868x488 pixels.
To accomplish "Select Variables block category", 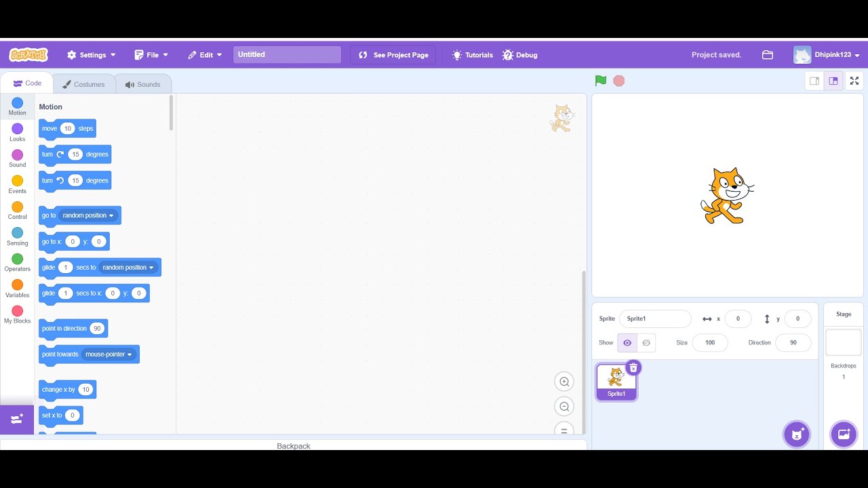I will coord(18,288).
